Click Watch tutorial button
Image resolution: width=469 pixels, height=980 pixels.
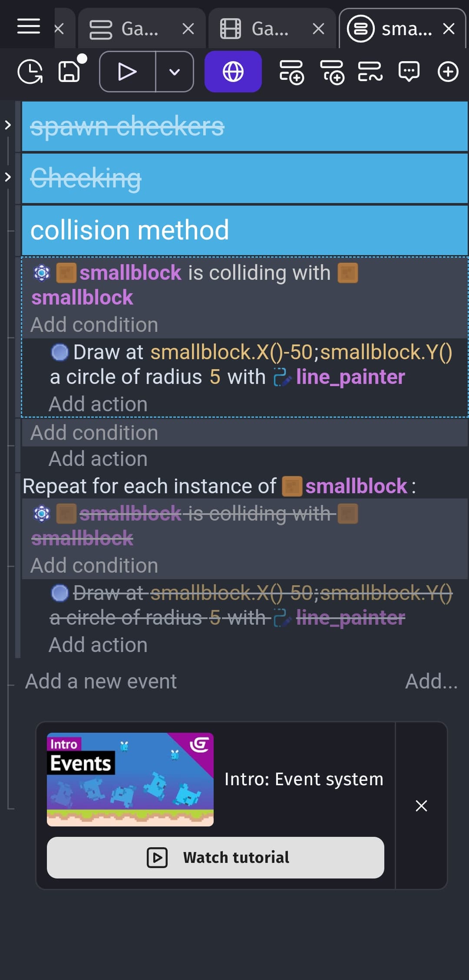(x=215, y=858)
